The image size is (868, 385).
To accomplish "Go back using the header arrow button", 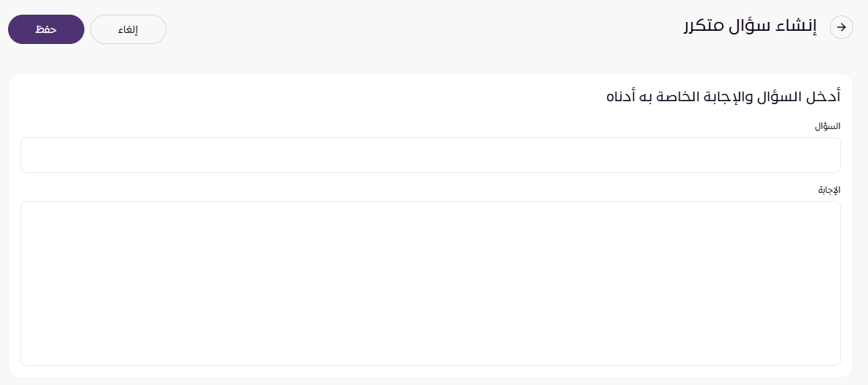I will [x=842, y=28].
